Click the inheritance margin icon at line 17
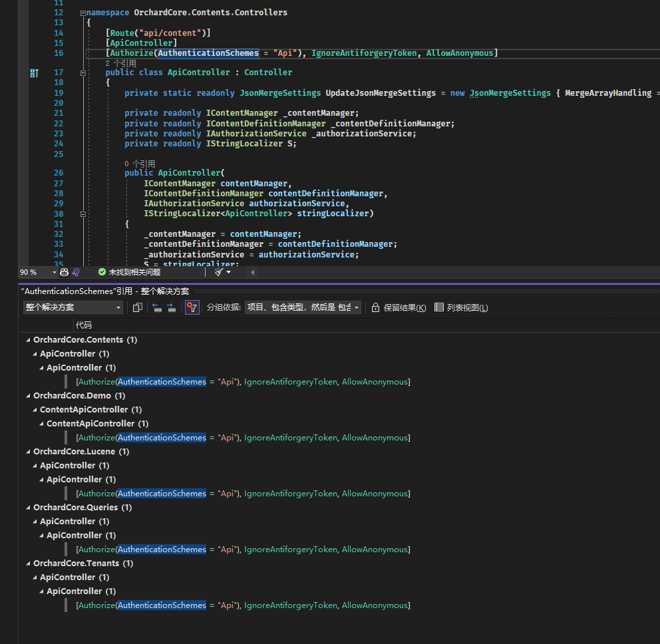The width and height of the screenshot is (660, 644). pos(34,73)
